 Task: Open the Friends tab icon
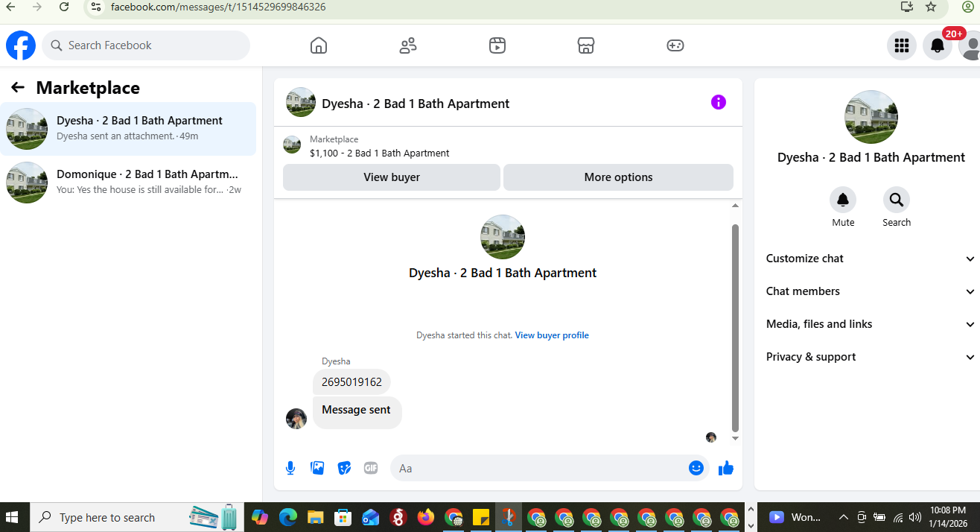tap(408, 45)
